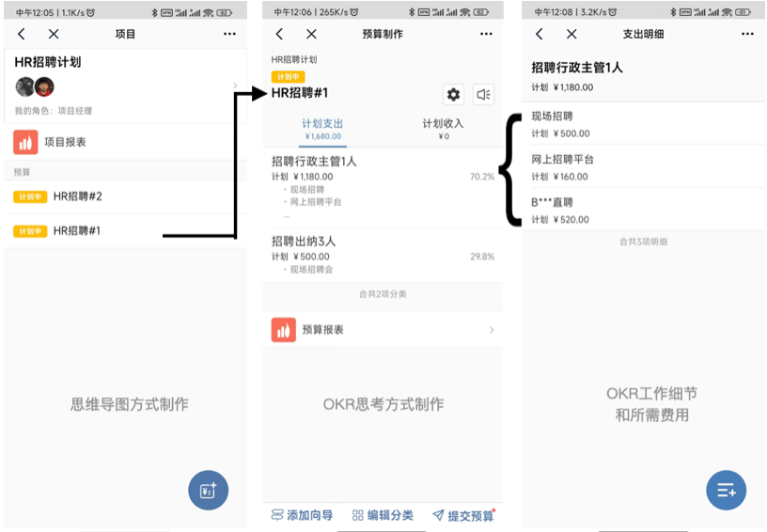767x532 pixels.
Task: Close the 支出明细 screen with X
Action: (x=571, y=34)
